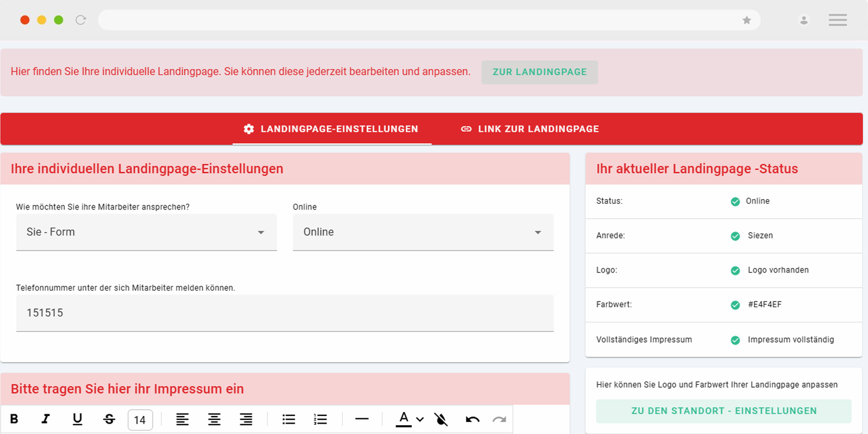Viewport: 868px width, 434px height.
Task: Click the Farbwert value #E4F4EF
Action: coord(764,304)
